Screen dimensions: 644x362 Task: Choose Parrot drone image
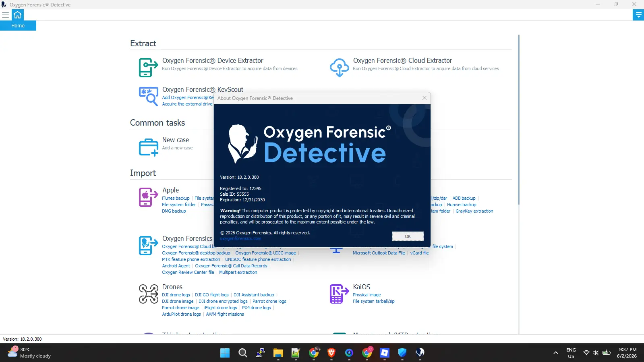point(180,308)
